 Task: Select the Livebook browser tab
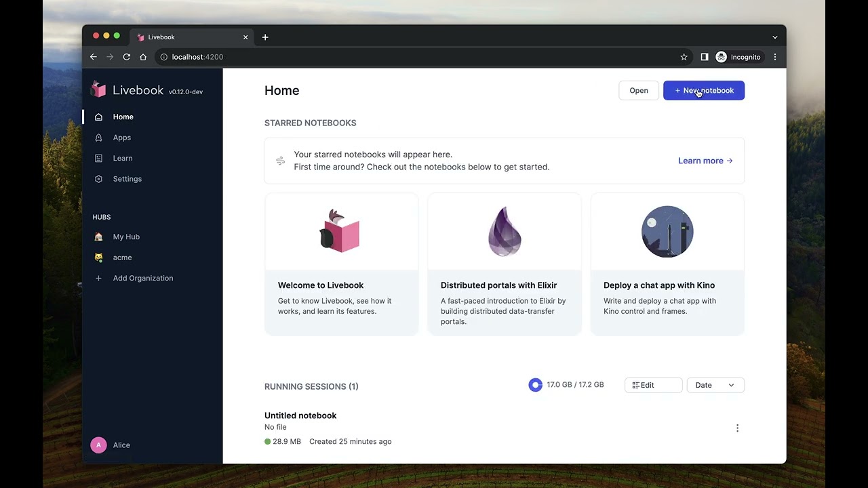point(192,37)
